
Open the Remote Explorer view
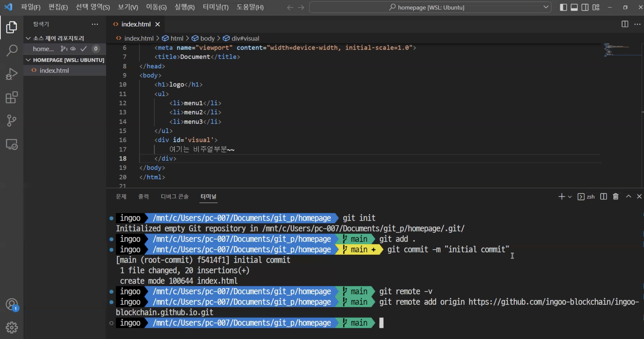point(12,144)
